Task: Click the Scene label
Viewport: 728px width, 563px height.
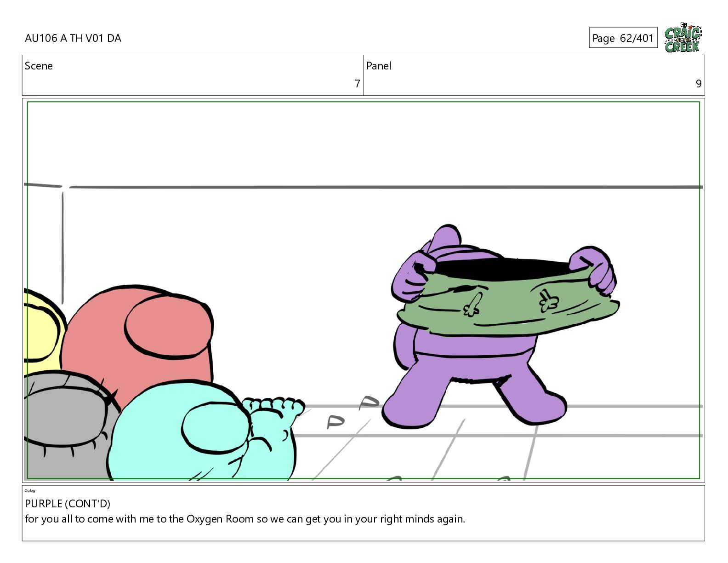Action: coord(39,66)
